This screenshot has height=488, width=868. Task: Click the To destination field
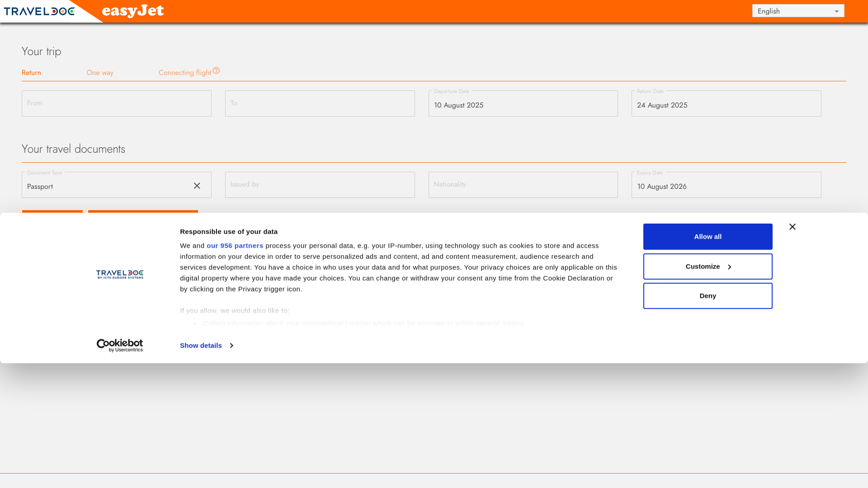(320, 103)
